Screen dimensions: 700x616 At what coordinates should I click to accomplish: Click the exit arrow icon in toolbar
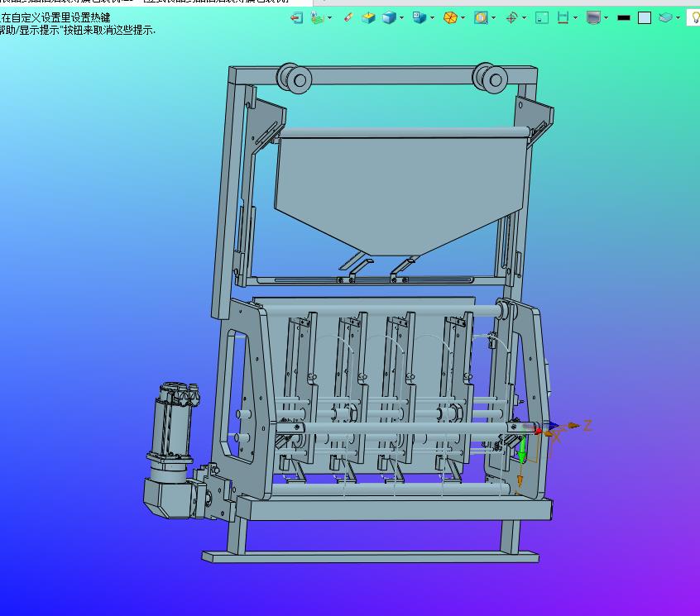point(296,18)
